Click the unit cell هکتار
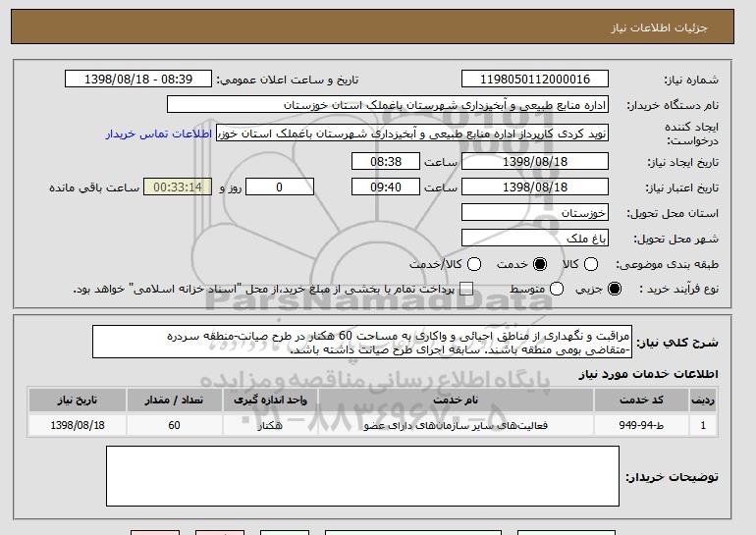The height and width of the screenshot is (535, 756). click(270, 425)
